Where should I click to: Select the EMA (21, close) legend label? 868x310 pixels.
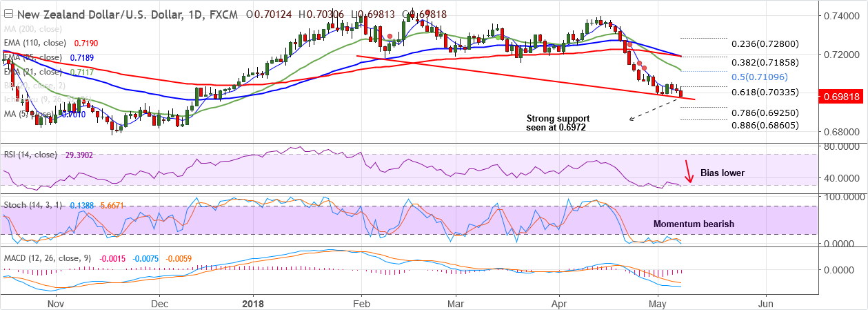[x=32, y=72]
